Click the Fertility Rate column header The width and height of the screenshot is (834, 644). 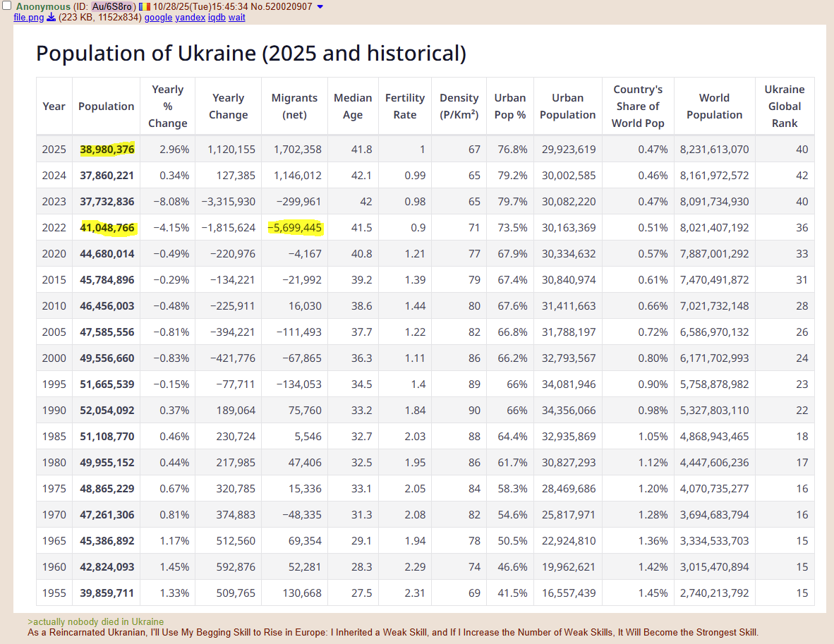click(404, 107)
